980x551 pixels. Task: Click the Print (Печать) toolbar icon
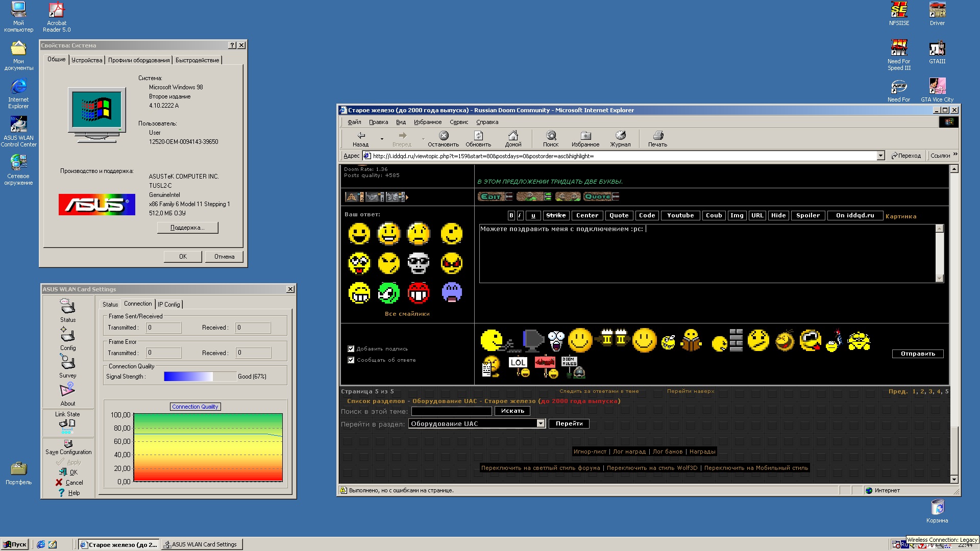pos(657,139)
